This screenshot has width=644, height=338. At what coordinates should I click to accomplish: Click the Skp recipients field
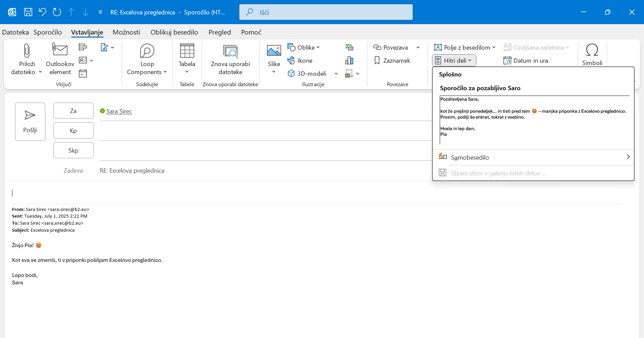pos(266,151)
